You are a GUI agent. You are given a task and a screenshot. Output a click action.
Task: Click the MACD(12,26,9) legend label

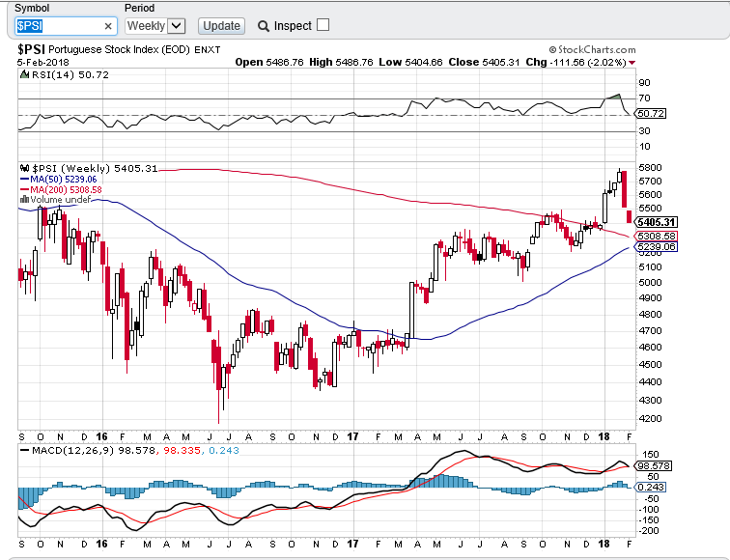click(x=73, y=450)
